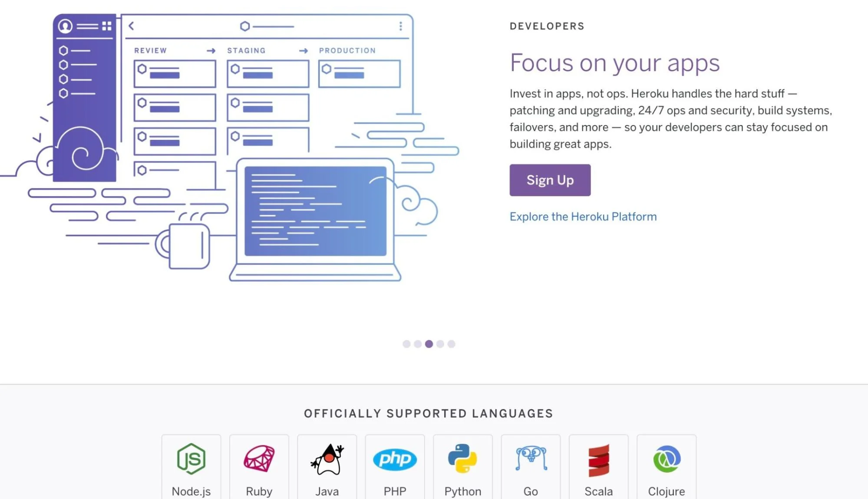
Task: Click the Focus on your apps heading
Action: tap(615, 63)
